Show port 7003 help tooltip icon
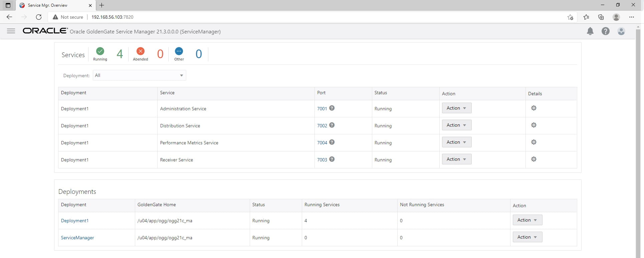The width and height of the screenshot is (644, 258). (332, 159)
